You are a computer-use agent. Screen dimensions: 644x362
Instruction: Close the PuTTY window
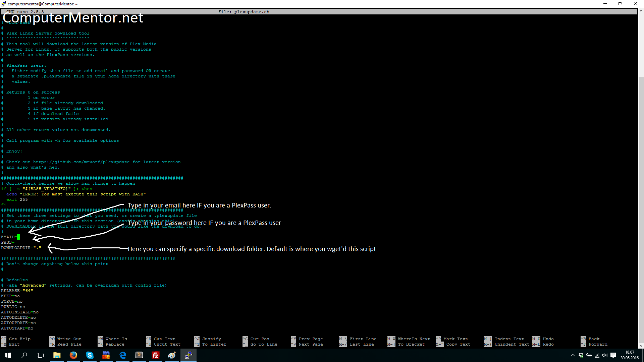click(636, 4)
